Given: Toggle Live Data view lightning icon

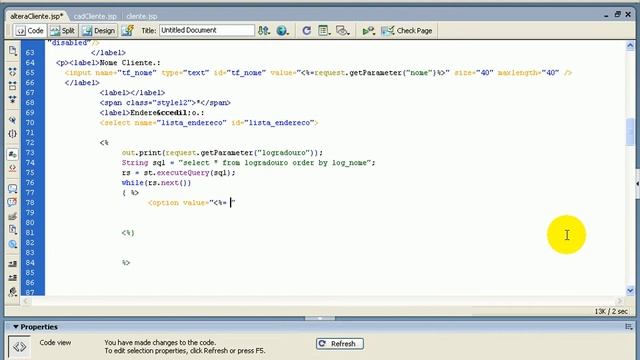Looking at the screenshot, I should tap(127, 31).
